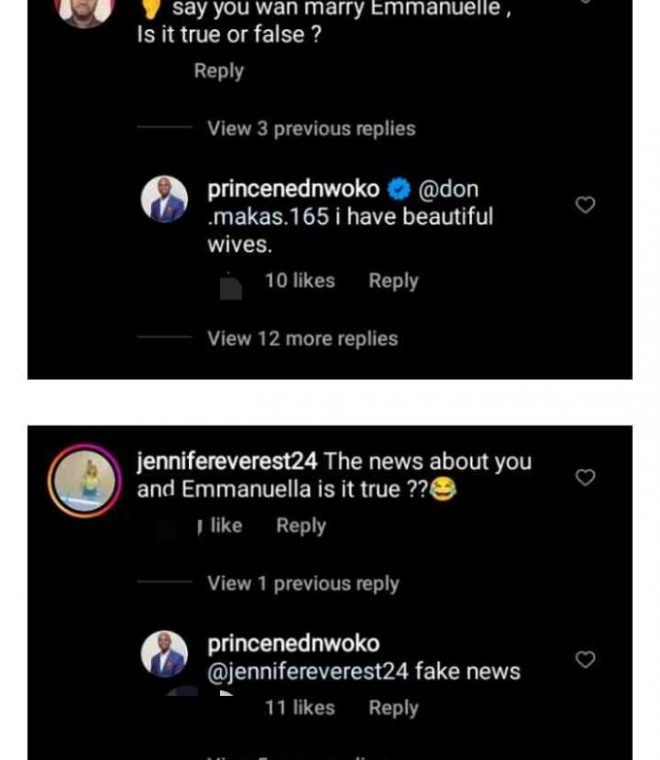Visit the jennifereverest24 username on her comment
Screen dimensions: 660x760
227,462
